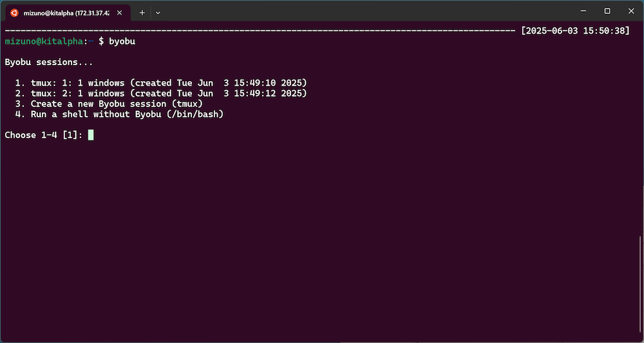
Task: Click the Byobu sessions... heading text
Action: [49, 63]
